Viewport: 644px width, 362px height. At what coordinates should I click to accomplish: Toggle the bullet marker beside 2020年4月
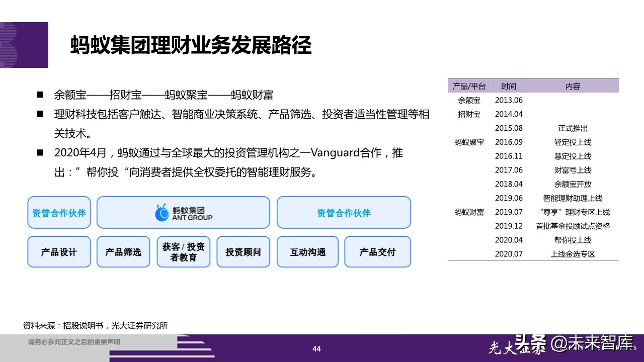click(40, 152)
